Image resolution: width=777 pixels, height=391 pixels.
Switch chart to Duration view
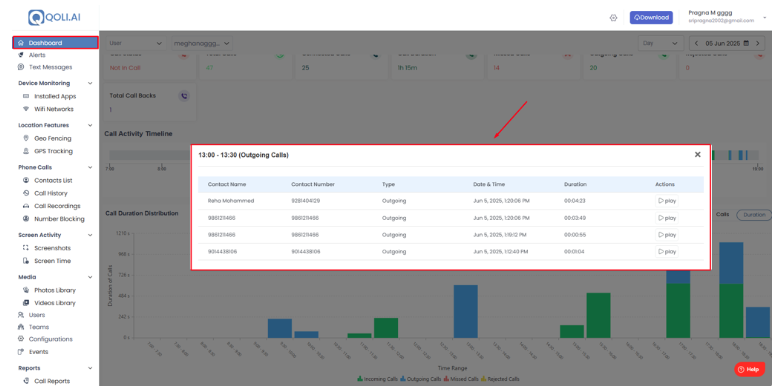click(754, 215)
